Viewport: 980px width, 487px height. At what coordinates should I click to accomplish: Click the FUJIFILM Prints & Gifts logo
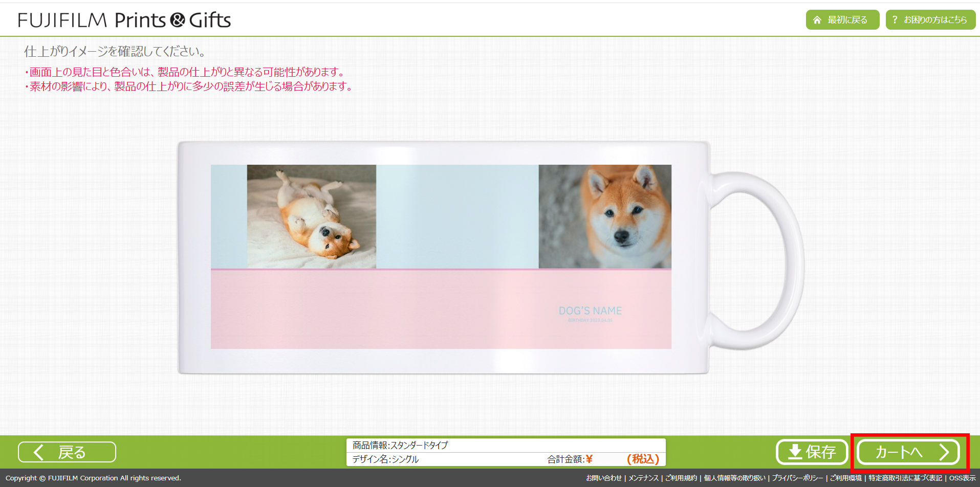point(124,20)
